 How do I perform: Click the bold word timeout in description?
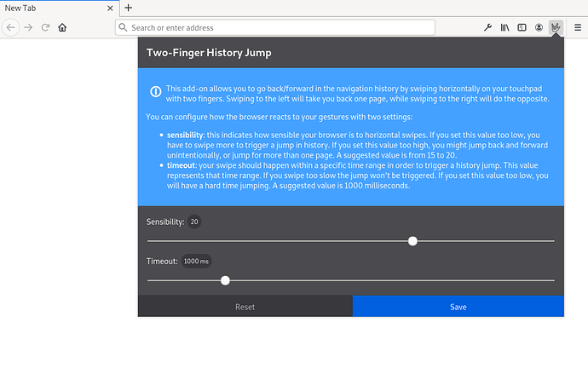pos(182,165)
